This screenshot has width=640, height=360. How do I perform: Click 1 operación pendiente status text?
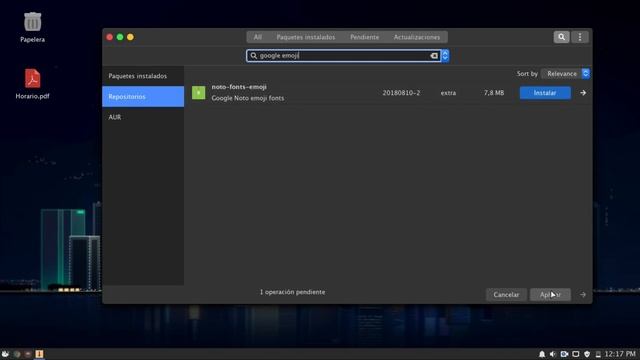pos(292,292)
